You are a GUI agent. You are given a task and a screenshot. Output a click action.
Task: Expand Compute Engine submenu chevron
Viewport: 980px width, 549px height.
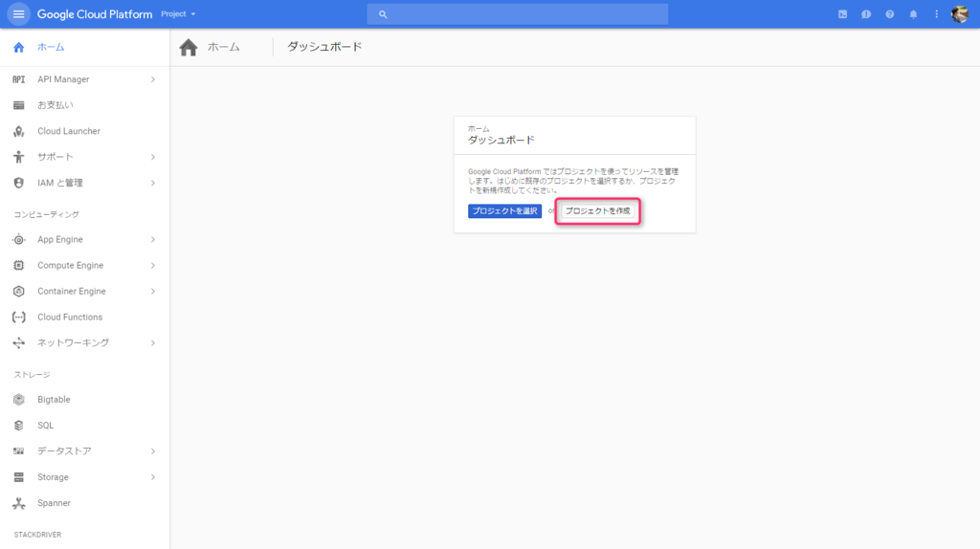click(x=153, y=266)
